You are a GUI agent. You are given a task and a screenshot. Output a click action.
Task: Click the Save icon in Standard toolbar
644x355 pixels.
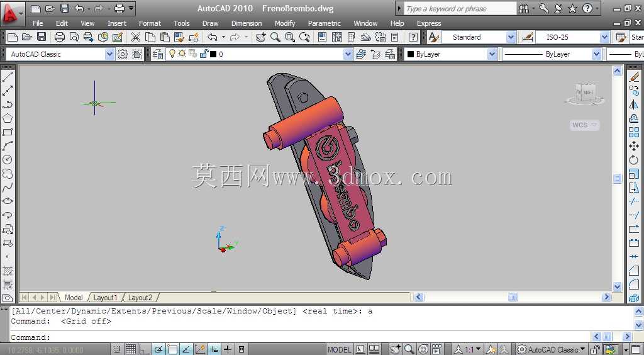tap(42, 37)
